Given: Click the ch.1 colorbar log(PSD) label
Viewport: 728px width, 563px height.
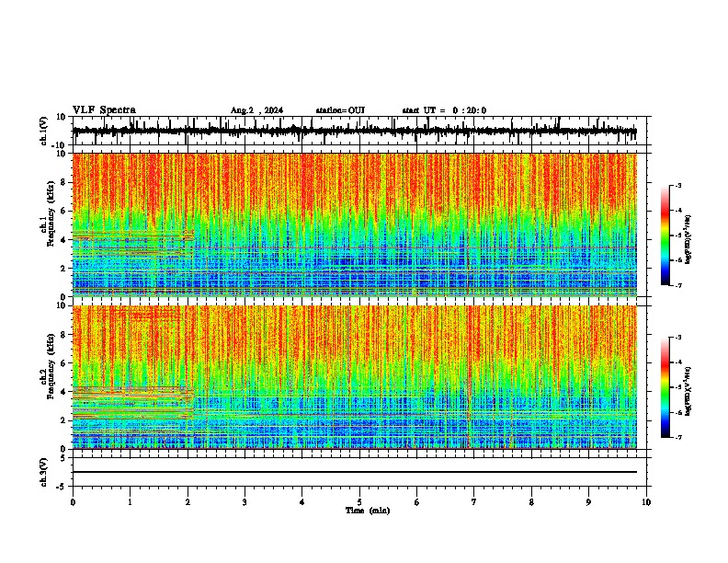Looking at the screenshot, I should click(688, 240).
